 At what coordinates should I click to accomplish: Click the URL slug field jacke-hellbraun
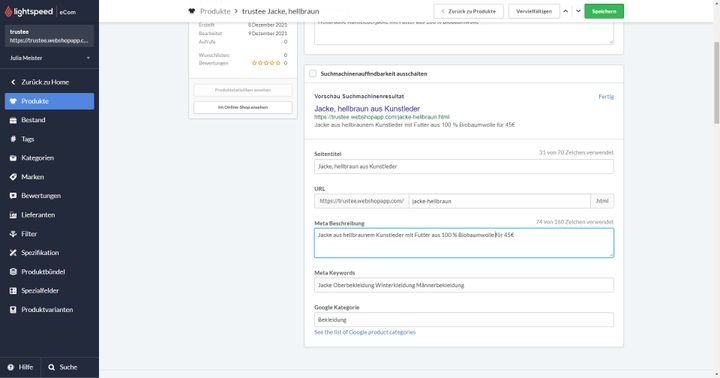500,201
